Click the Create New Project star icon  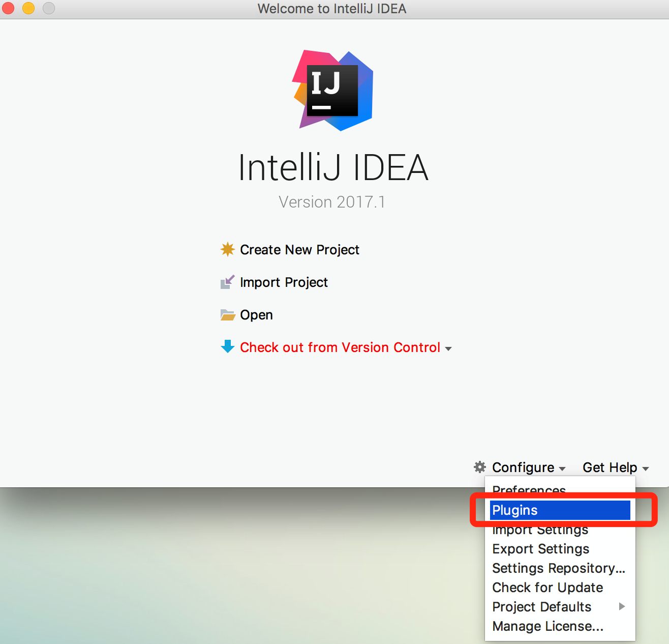coord(227,249)
